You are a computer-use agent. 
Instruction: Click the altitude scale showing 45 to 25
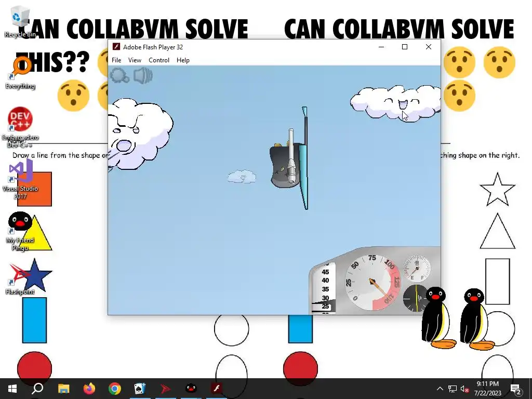click(325, 288)
